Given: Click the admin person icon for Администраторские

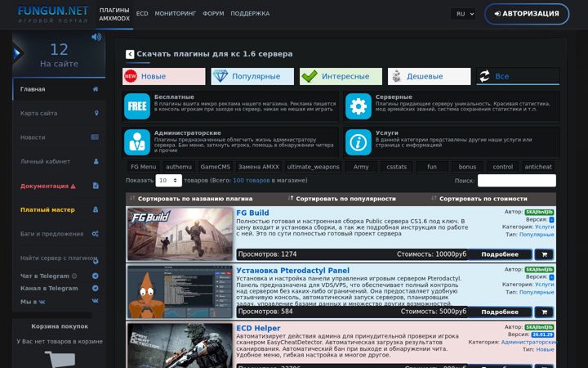Looking at the screenshot, I should pos(137,142).
